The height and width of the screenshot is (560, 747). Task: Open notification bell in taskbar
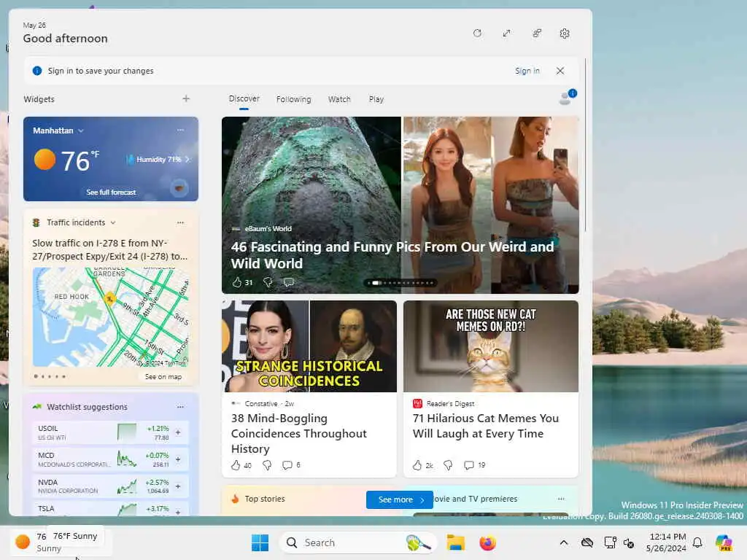click(x=697, y=542)
